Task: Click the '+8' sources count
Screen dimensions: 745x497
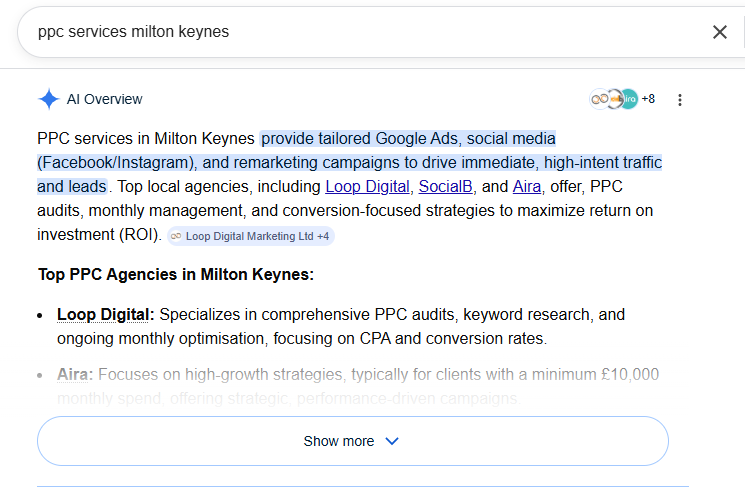Action: tap(648, 99)
